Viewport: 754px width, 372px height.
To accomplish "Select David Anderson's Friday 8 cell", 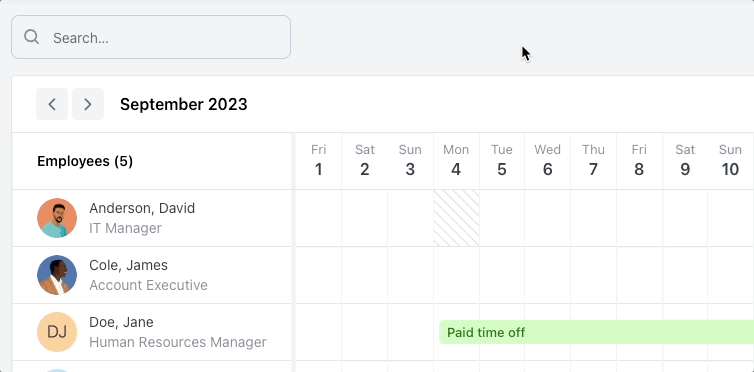I will [x=640, y=218].
